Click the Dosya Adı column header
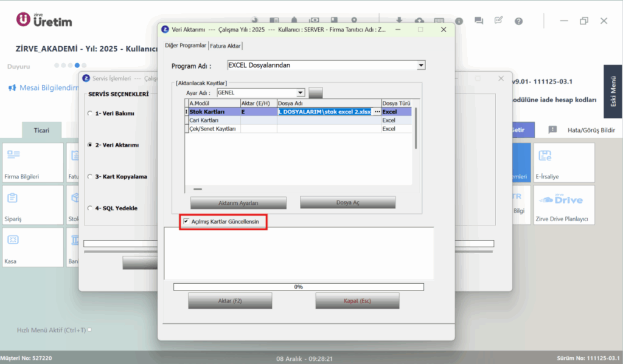Viewport: 623px width, 364px height. (329, 103)
